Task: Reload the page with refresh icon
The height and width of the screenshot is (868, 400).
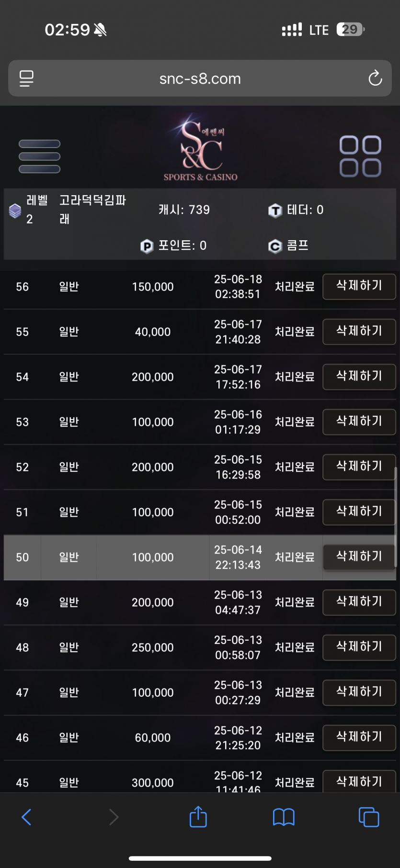Action: click(x=375, y=78)
